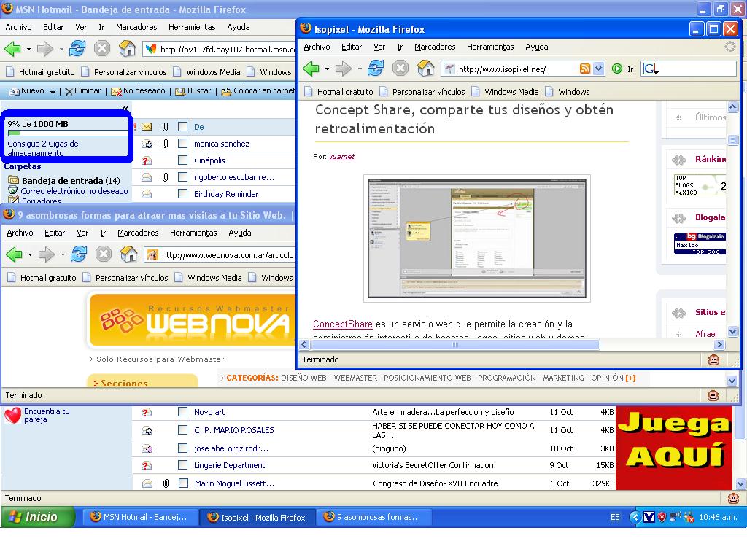The image size is (747, 560).
Task: Open Editar menu in Webnova window
Action: point(55,233)
